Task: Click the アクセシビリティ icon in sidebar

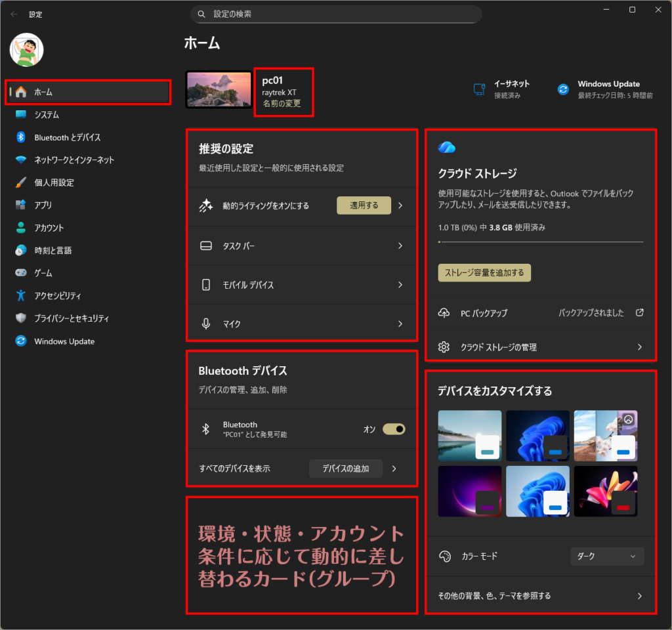Action: pos(21,295)
